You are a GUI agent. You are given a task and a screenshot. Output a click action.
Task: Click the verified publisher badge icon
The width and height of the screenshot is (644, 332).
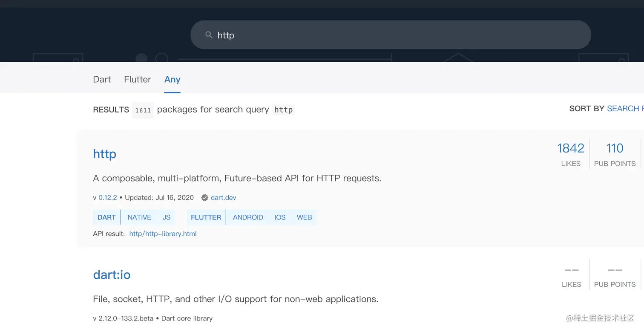(x=204, y=198)
